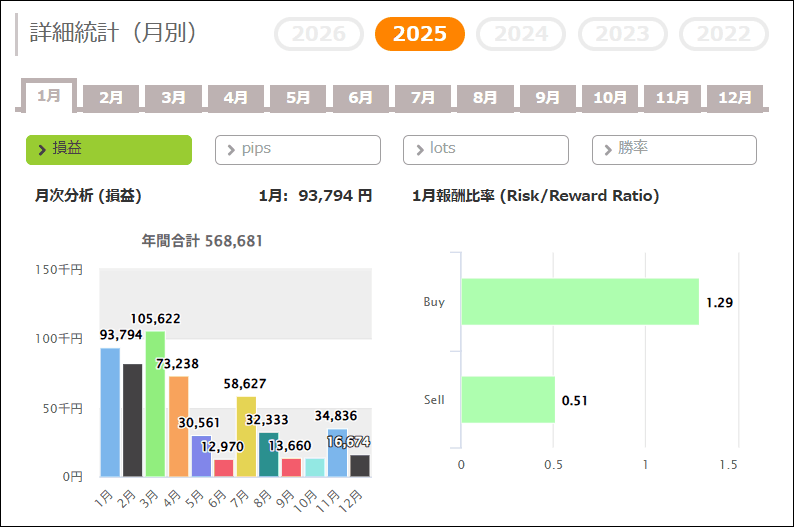This screenshot has height=527, width=794.
Task: Switch to the 2024 year view
Action: pos(521,34)
